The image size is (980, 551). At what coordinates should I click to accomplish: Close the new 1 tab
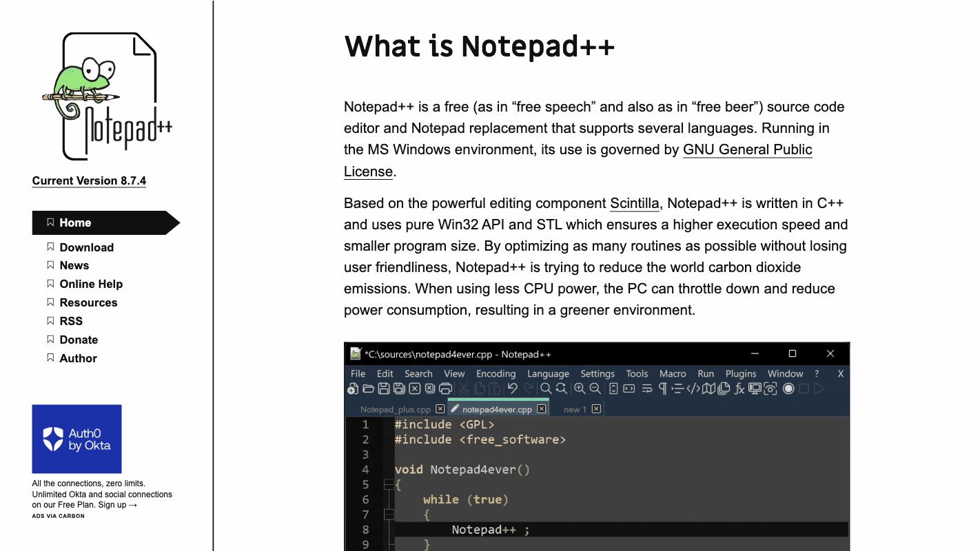click(x=597, y=409)
